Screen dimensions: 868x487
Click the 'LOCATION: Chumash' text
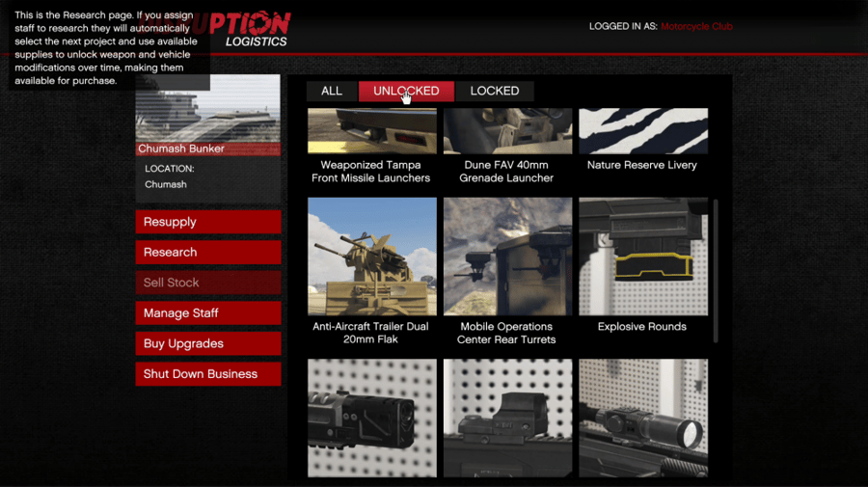[x=170, y=176]
